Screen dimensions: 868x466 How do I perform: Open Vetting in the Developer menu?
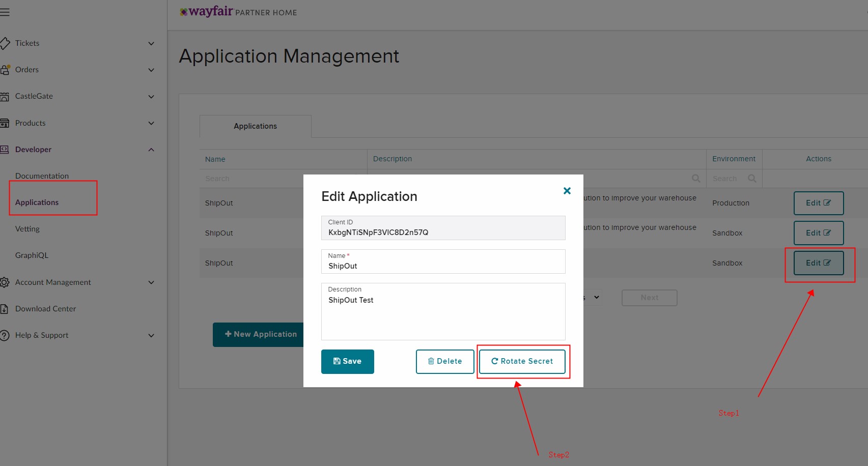27,229
